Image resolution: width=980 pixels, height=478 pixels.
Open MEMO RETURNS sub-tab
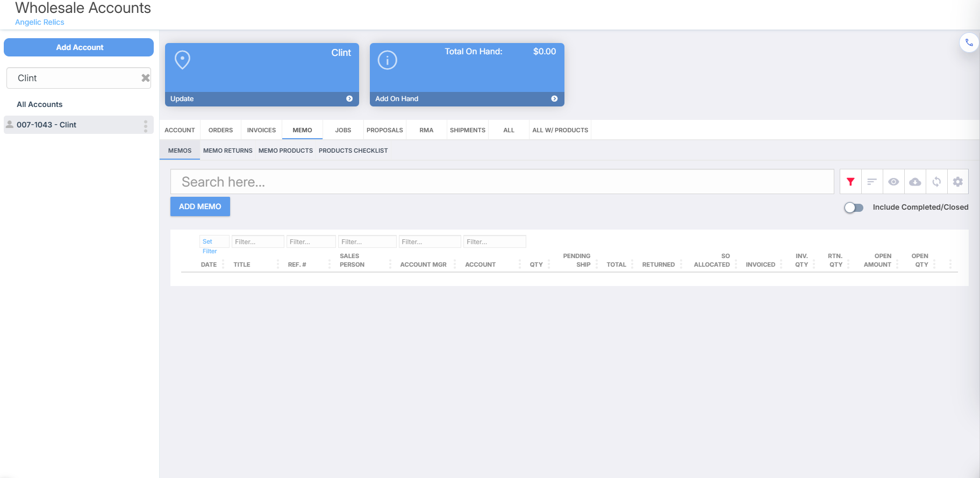[x=227, y=151]
